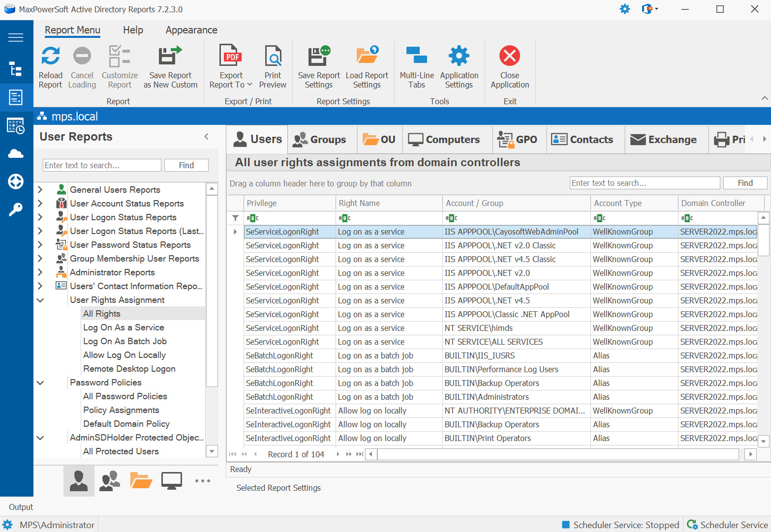Select the Computer Reports monitor icon below tree
771x532 pixels.
171,480
